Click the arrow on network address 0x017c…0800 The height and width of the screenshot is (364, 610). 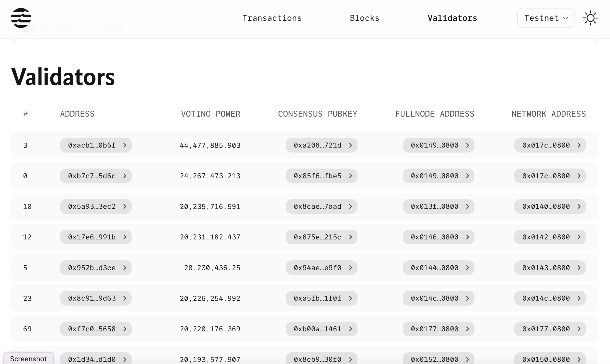579,145
